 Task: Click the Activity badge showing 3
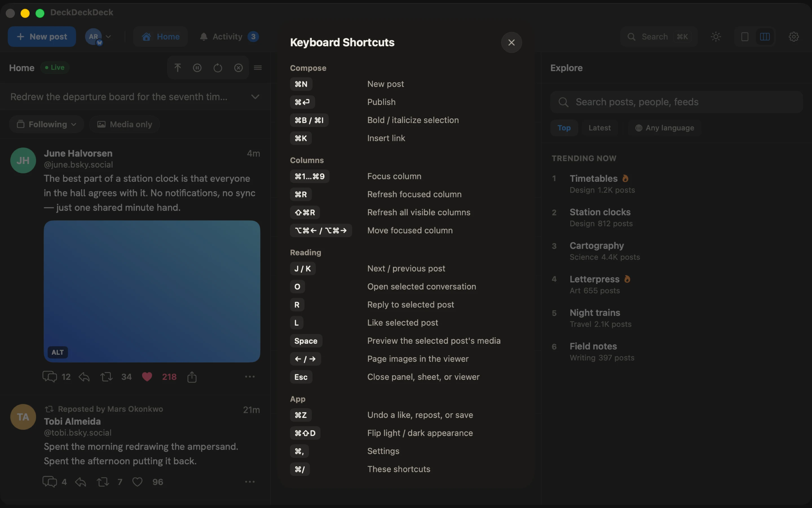click(253, 37)
